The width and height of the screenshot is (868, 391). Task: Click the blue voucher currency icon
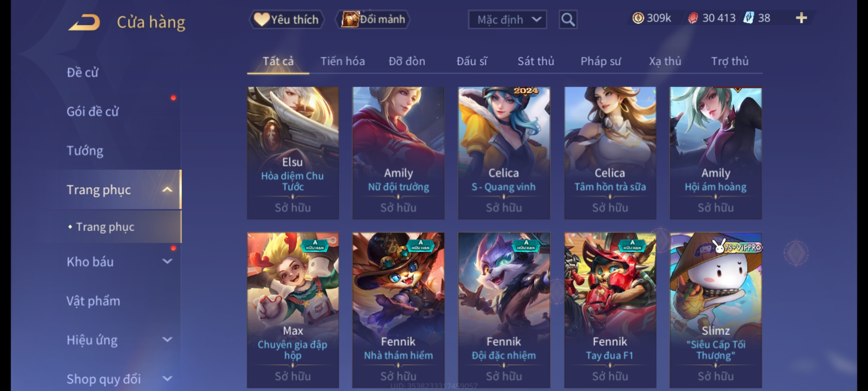(748, 18)
